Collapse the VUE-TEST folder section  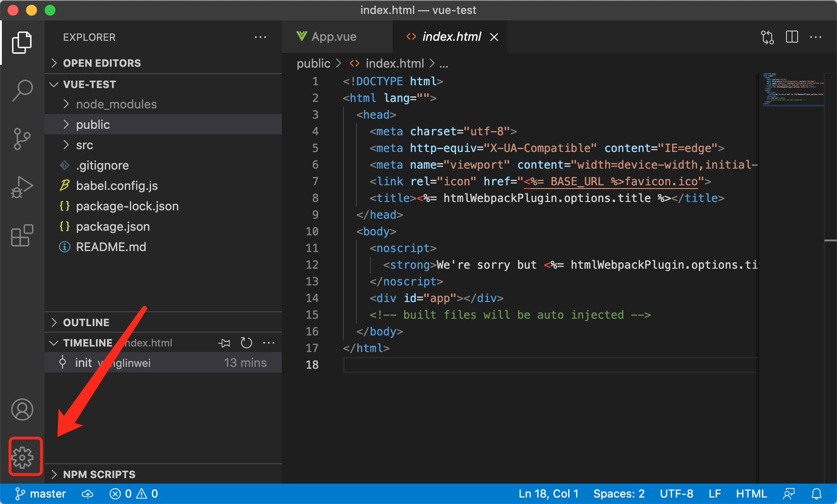coord(163,84)
